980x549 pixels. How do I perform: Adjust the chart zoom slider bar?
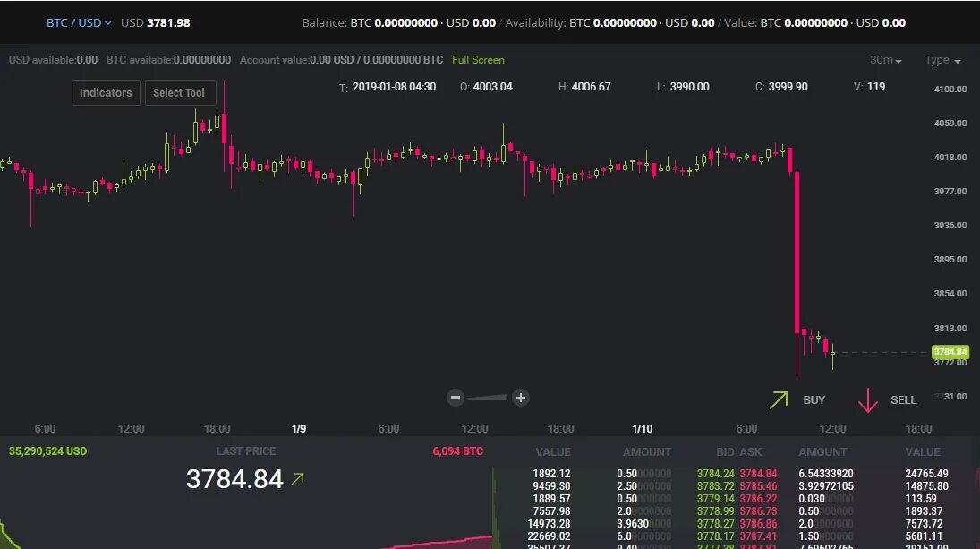click(488, 398)
